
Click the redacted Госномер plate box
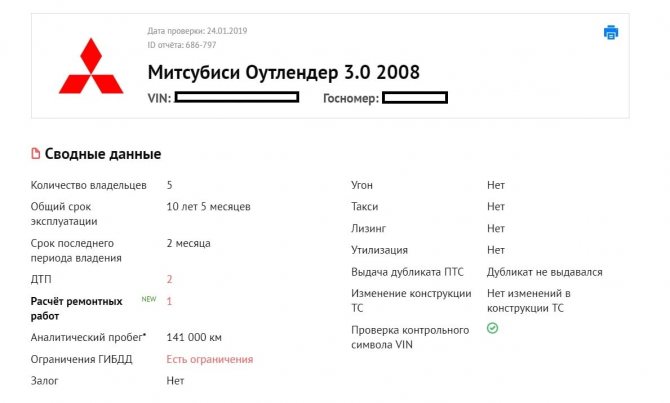coord(415,98)
